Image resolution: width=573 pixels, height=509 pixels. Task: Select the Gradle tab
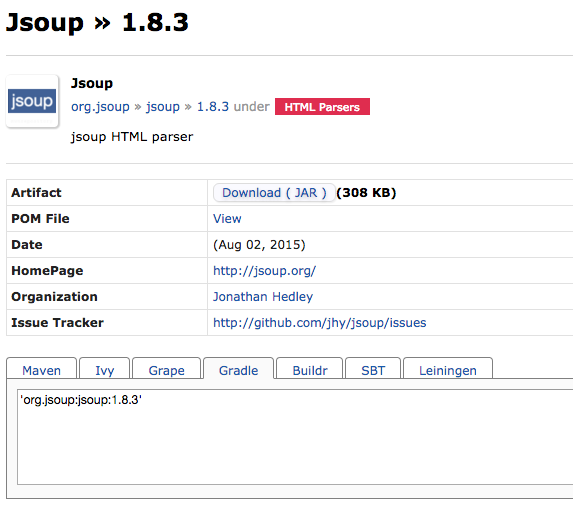coord(238,369)
